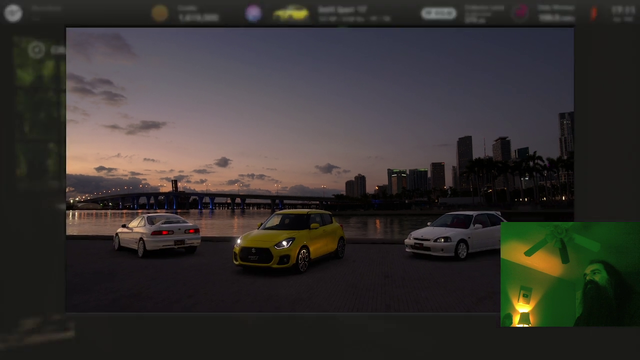The height and width of the screenshot is (360, 640).
Task: Click the white pill-shaped PP badge
Action: pos(438,13)
